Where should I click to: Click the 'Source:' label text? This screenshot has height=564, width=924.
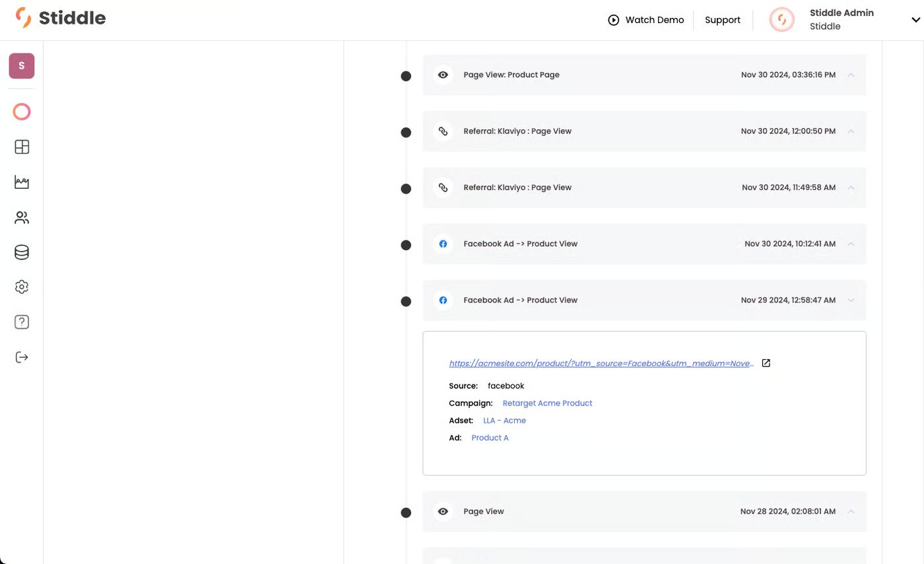pyautogui.click(x=463, y=386)
